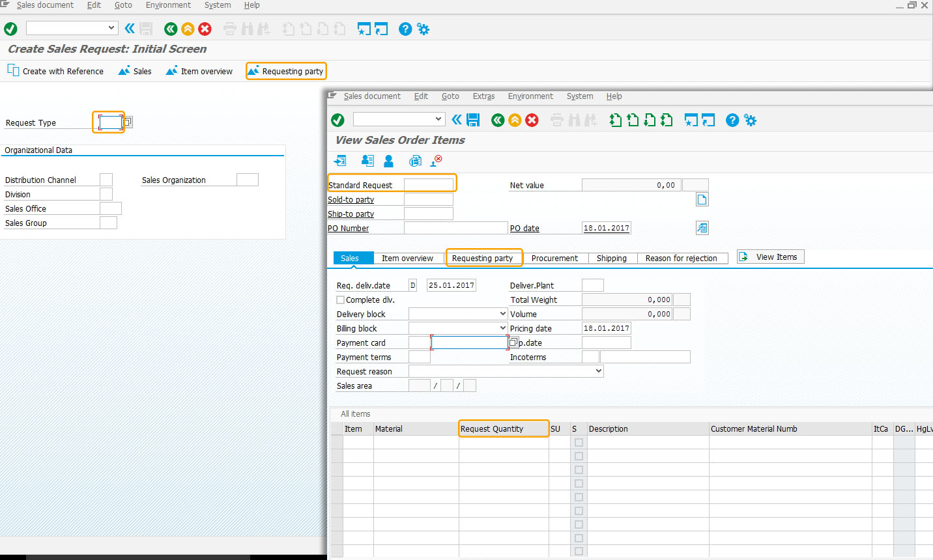
Task: Click the single blue person icon under View Sales Order Items title
Action: pyautogui.click(x=389, y=161)
